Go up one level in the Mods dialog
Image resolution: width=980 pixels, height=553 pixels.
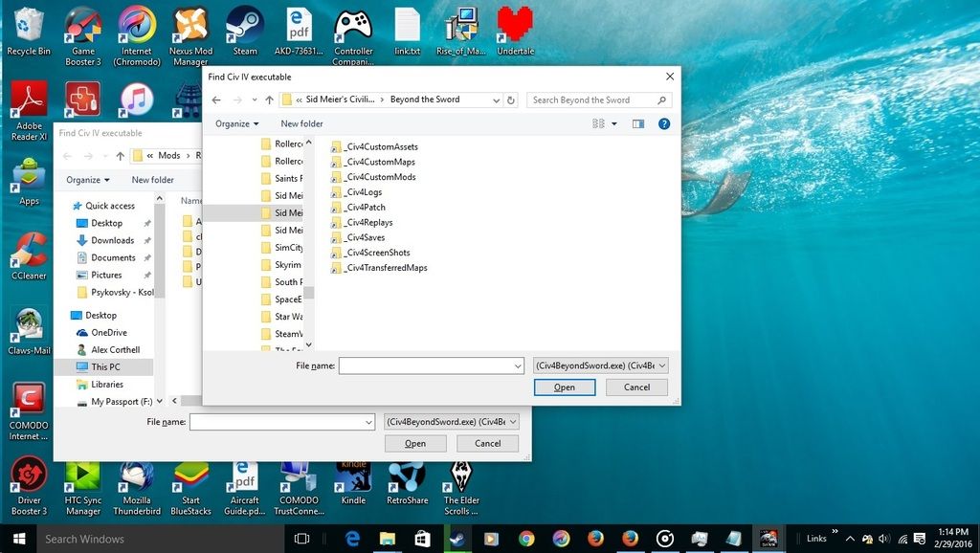click(120, 156)
